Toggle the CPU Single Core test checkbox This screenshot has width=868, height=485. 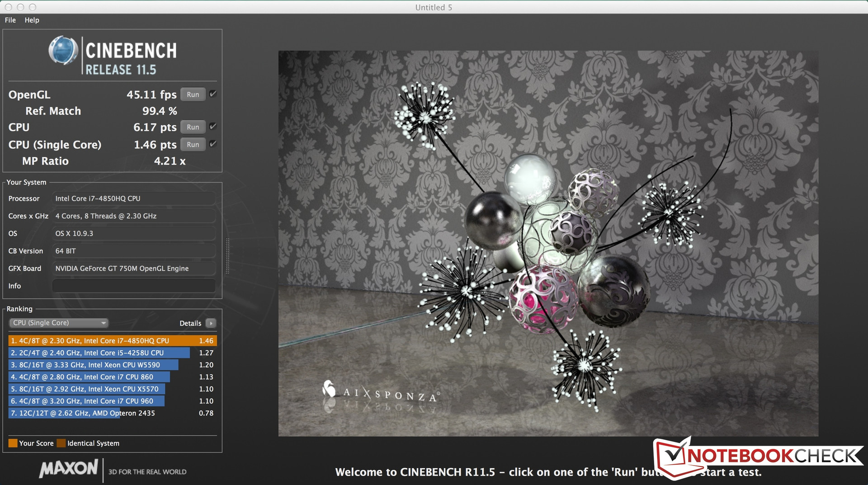(213, 144)
